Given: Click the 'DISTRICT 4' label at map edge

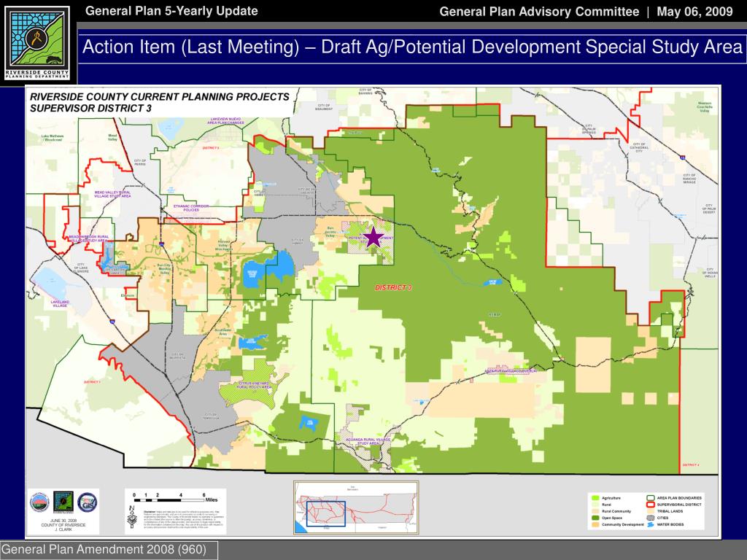Looking at the screenshot, I should click(x=691, y=464).
